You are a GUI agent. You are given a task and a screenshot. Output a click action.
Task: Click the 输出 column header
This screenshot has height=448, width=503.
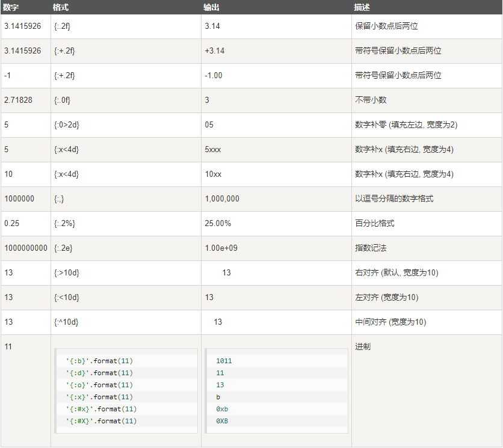(x=211, y=7)
